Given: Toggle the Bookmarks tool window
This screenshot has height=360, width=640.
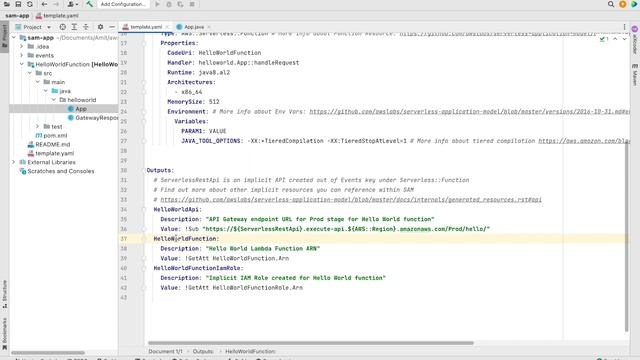Looking at the screenshot, I should (x=4, y=333).
